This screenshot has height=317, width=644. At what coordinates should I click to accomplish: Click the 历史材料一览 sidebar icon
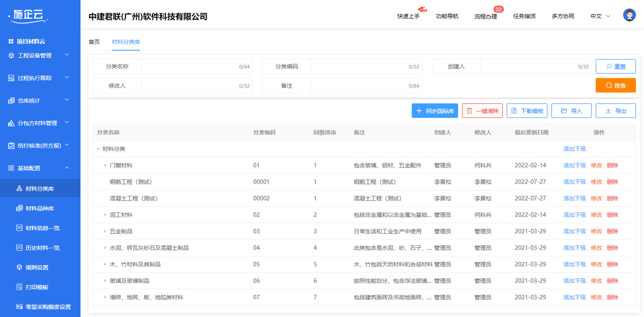[x=19, y=248]
